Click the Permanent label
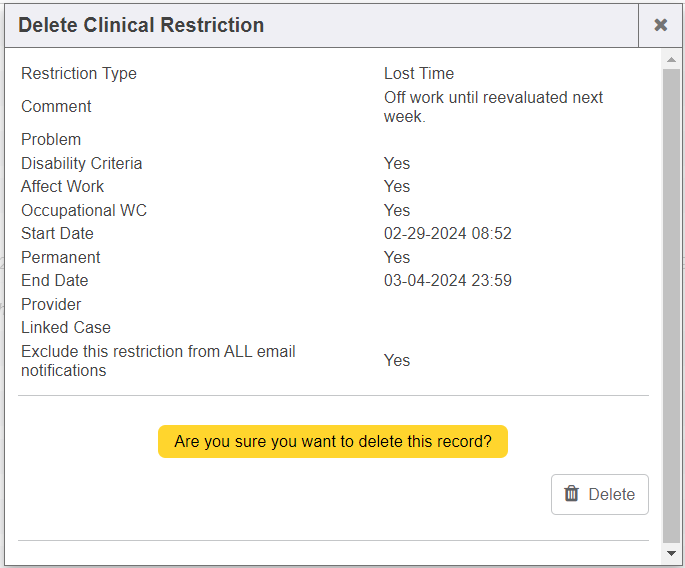The height and width of the screenshot is (568, 685). point(61,257)
